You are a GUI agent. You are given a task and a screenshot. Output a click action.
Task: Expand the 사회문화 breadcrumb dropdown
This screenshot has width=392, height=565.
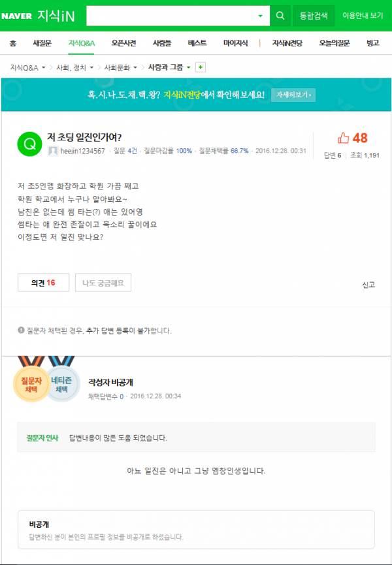tap(135, 67)
